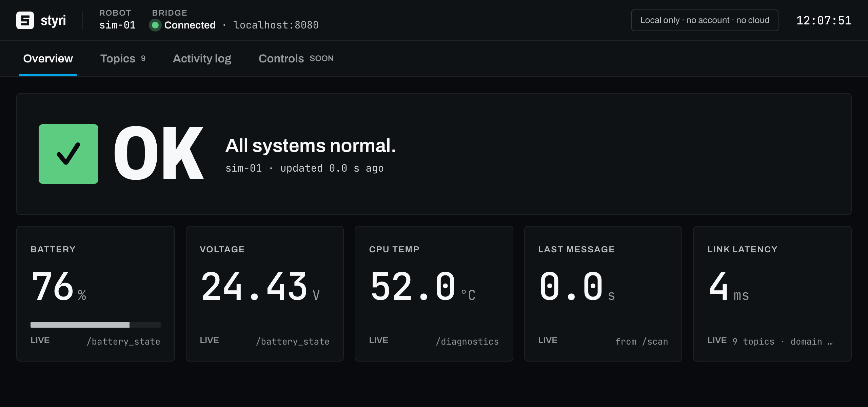Click the localhost:8080 bridge address
868x407 pixels.
(276, 25)
